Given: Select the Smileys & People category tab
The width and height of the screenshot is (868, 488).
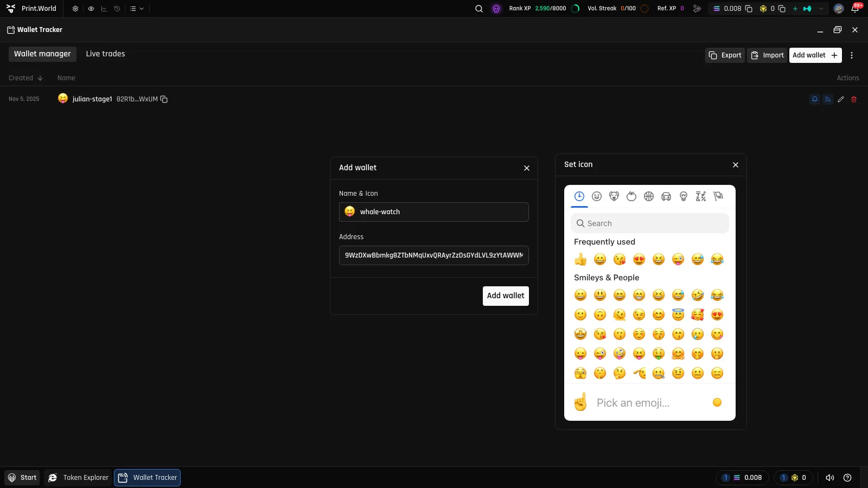Looking at the screenshot, I should point(597,196).
